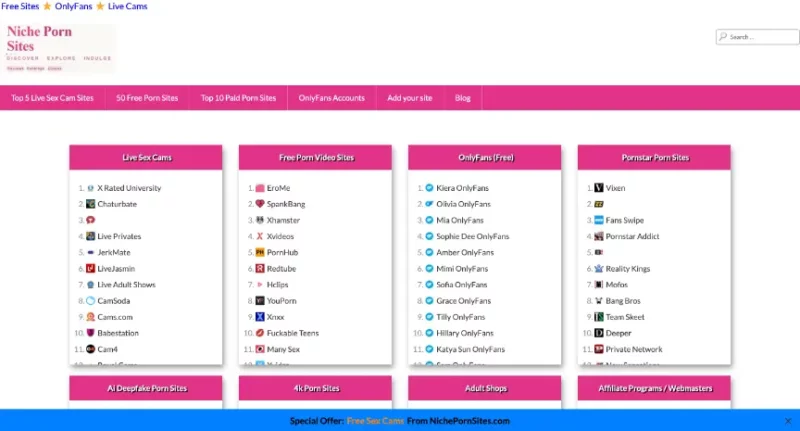800x431 pixels.
Task: Click the YouPorn favicon icon
Action: (260, 301)
